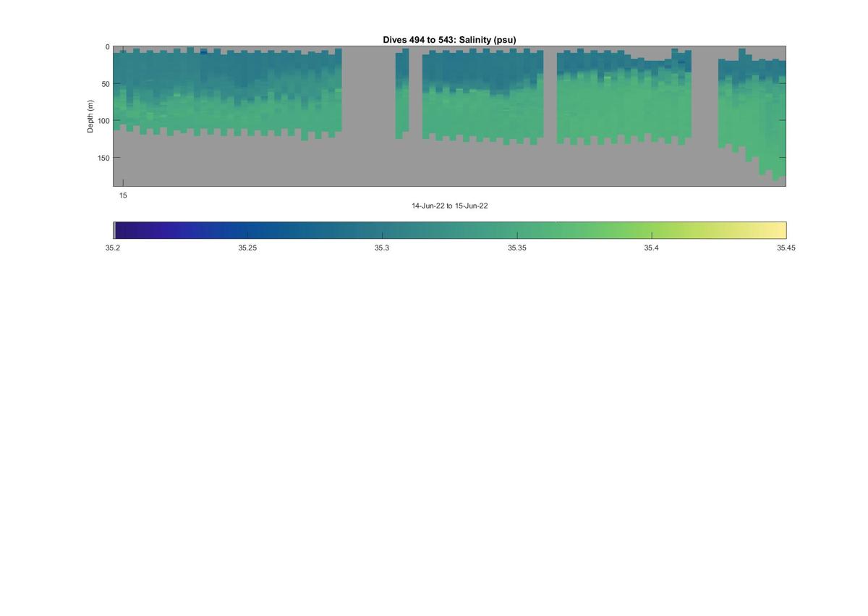
Task: Click the 35.45 colorbar maximum label
Action: pyautogui.click(x=786, y=248)
